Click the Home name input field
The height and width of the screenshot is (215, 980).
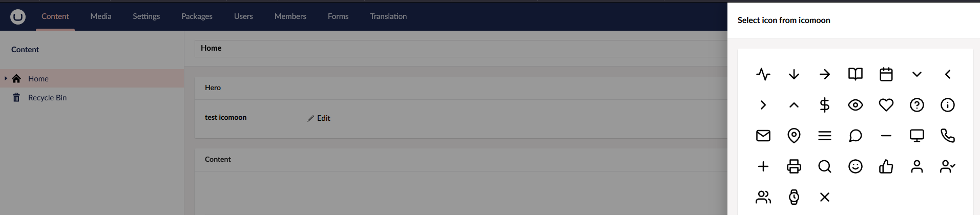tap(461, 48)
